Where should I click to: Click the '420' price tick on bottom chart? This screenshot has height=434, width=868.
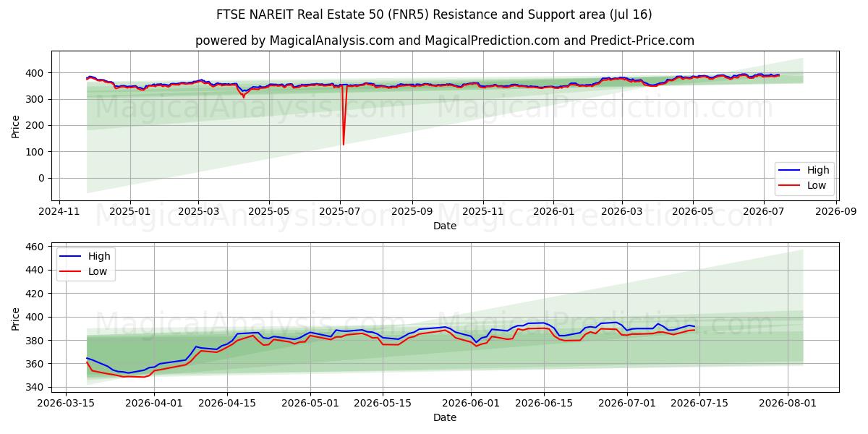[36, 294]
